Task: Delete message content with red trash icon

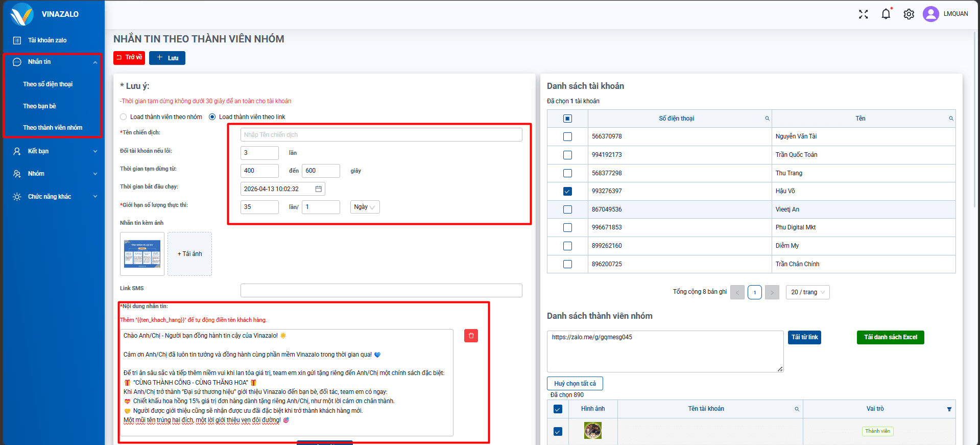Action: point(471,336)
